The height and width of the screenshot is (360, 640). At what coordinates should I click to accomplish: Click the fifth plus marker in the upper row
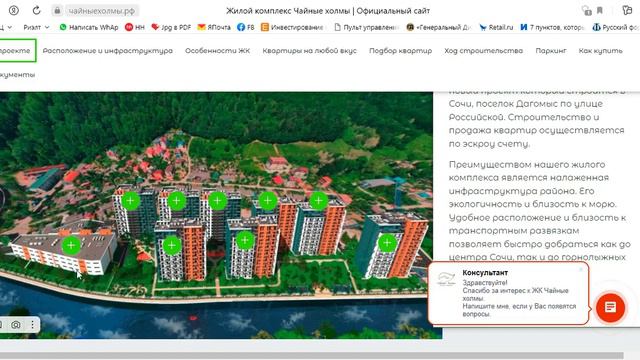(318, 200)
